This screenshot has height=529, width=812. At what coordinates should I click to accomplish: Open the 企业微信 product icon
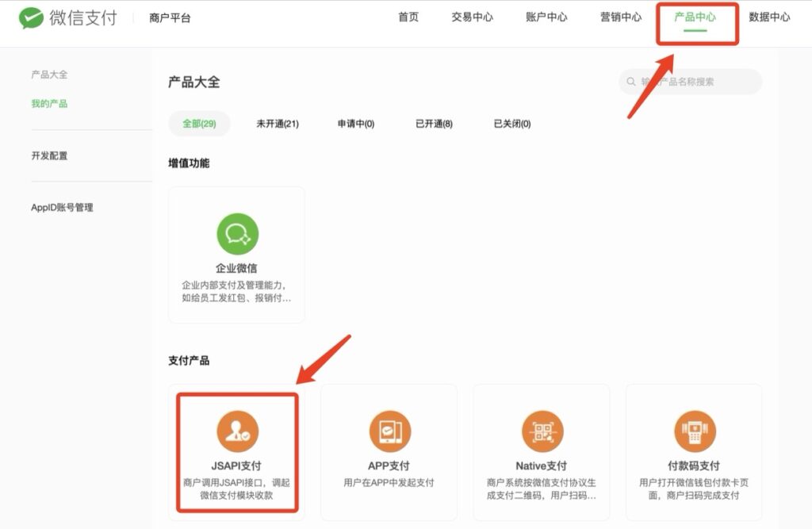coord(237,234)
